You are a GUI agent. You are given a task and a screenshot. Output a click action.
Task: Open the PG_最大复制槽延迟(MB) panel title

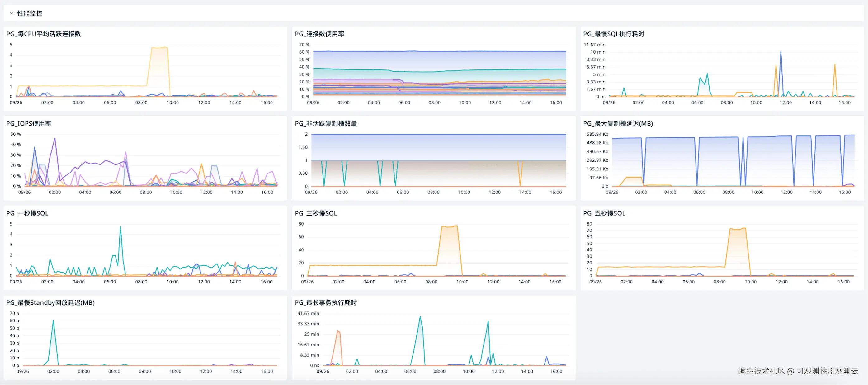click(x=618, y=123)
